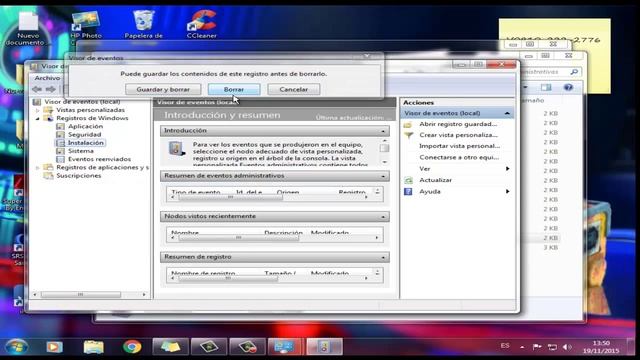Click the Aplicación log icon

[60, 127]
